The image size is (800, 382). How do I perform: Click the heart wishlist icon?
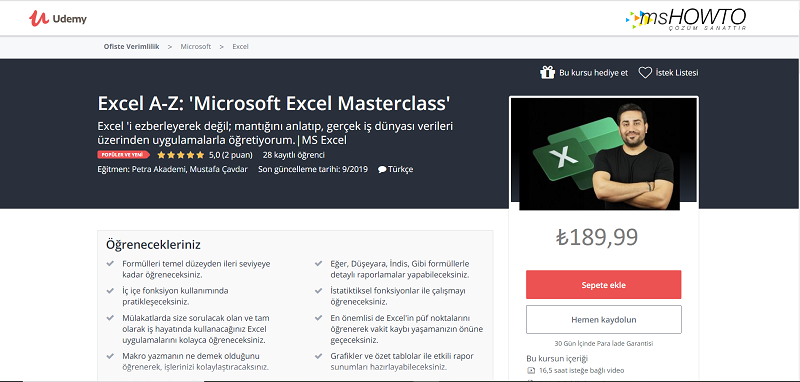(x=645, y=72)
